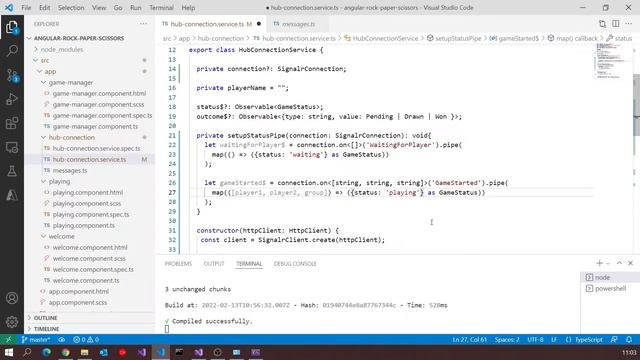Open Windows taskbar search
The width and height of the screenshot is (640, 360).
click(27, 352)
